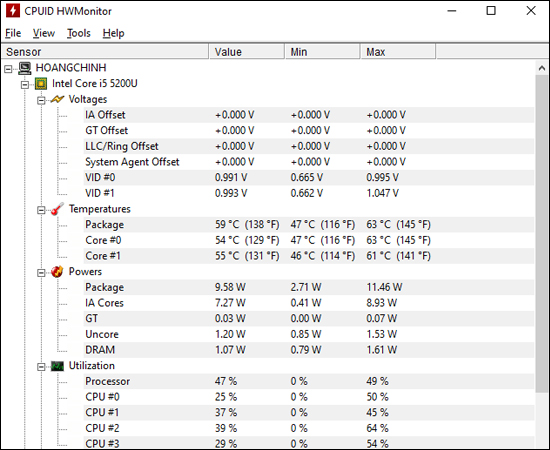Collapse the Powers section
This screenshot has height=450, width=550.
point(41,273)
